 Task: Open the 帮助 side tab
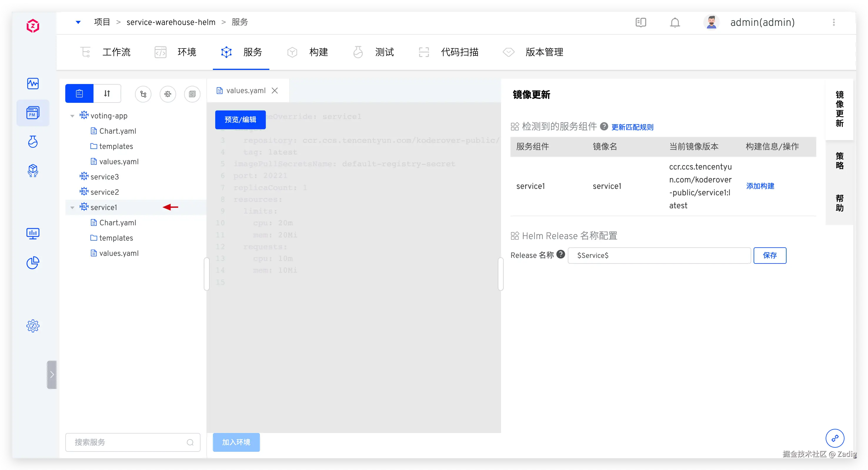[x=839, y=203]
